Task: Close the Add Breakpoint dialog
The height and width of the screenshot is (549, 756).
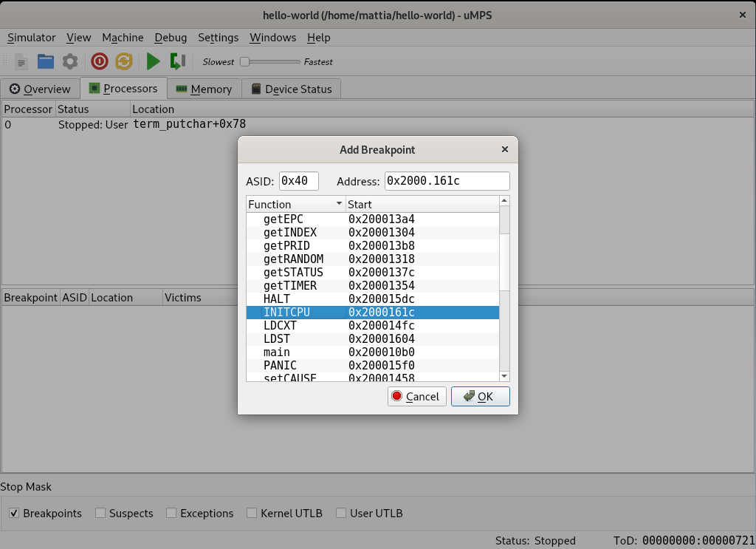Action: (x=505, y=149)
